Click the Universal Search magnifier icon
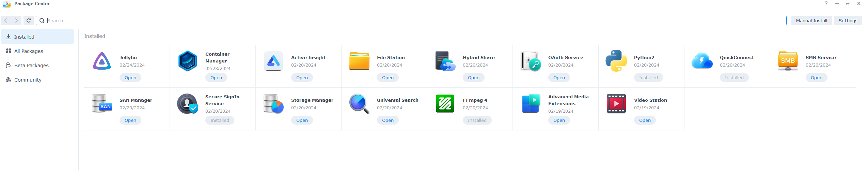This screenshot has width=868, height=170. (x=359, y=104)
